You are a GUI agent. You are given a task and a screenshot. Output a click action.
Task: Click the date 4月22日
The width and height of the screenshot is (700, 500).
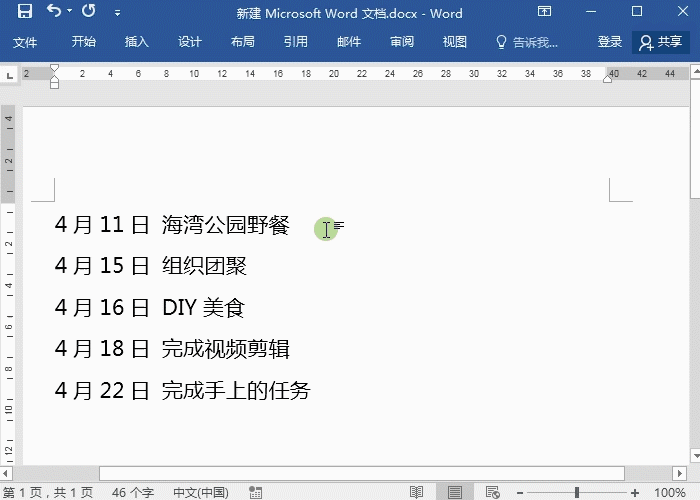pyautogui.click(x=102, y=390)
